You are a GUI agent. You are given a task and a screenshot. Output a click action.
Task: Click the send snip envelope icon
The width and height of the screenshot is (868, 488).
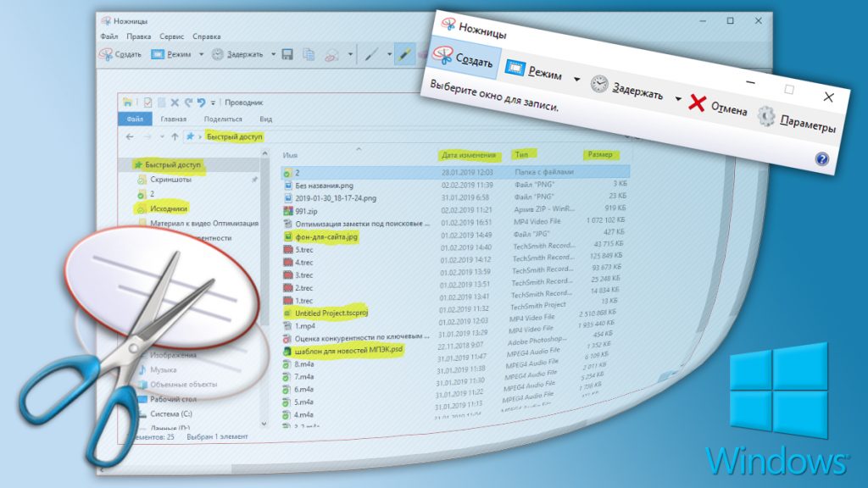click(x=331, y=55)
